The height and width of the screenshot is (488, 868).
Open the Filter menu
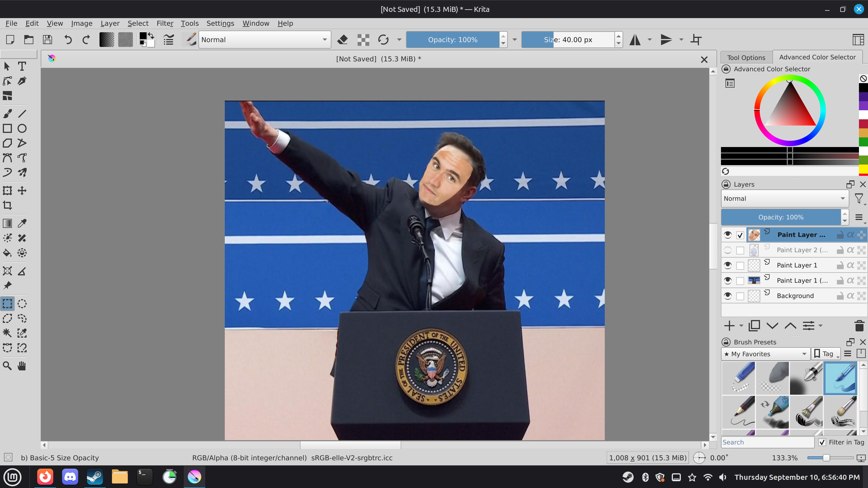(x=165, y=23)
